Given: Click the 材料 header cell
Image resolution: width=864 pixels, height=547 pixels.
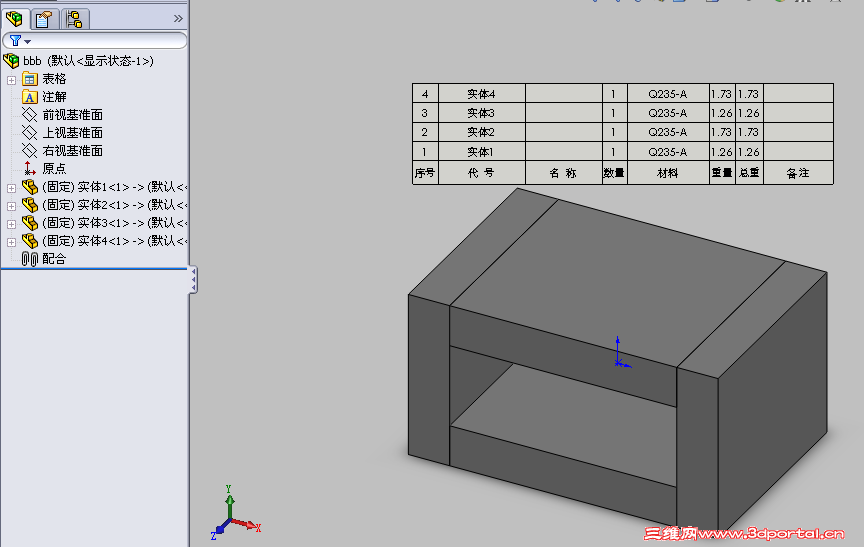Looking at the screenshot, I should coord(668,173).
